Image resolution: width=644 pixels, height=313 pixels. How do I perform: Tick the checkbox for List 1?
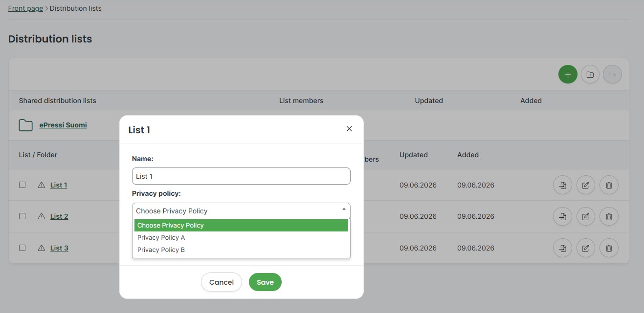(x=22, y=185)
